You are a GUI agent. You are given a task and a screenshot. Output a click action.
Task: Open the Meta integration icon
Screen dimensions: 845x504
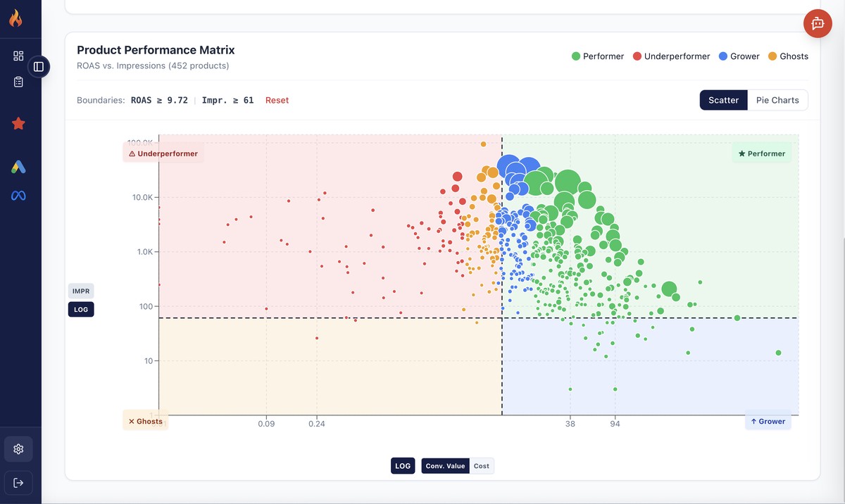[18, 195]
